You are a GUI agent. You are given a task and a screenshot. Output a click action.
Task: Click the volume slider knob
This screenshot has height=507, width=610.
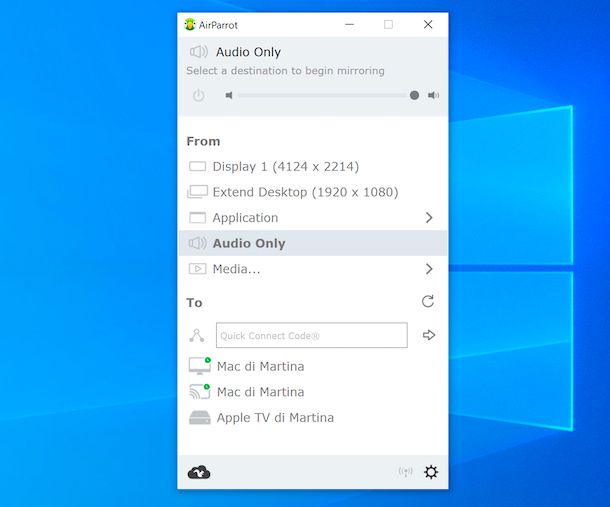click(x=414, y=95)
